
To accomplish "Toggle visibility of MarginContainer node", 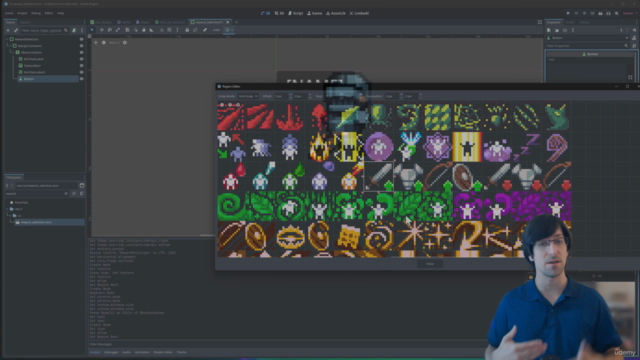I will click(x=82, y=46).
